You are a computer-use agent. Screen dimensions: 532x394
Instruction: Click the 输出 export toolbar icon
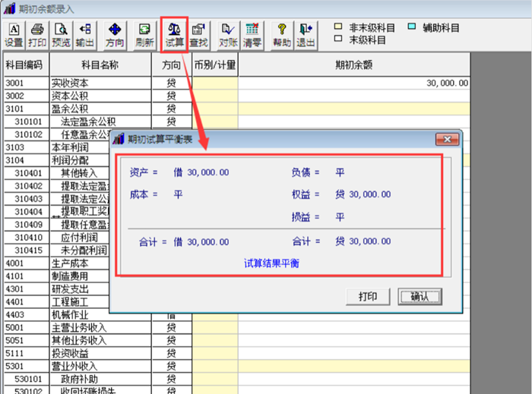[85, 35]
